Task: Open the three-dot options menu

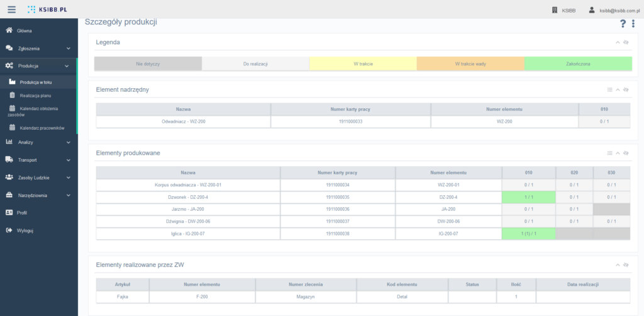Action: click(x=633, y=24)
